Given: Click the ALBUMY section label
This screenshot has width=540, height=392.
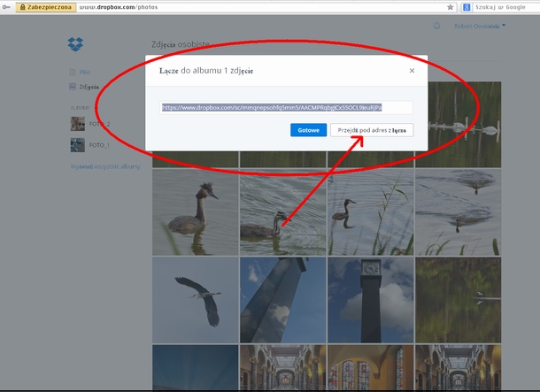Looking at the screenshot, I should click(80, 108).
